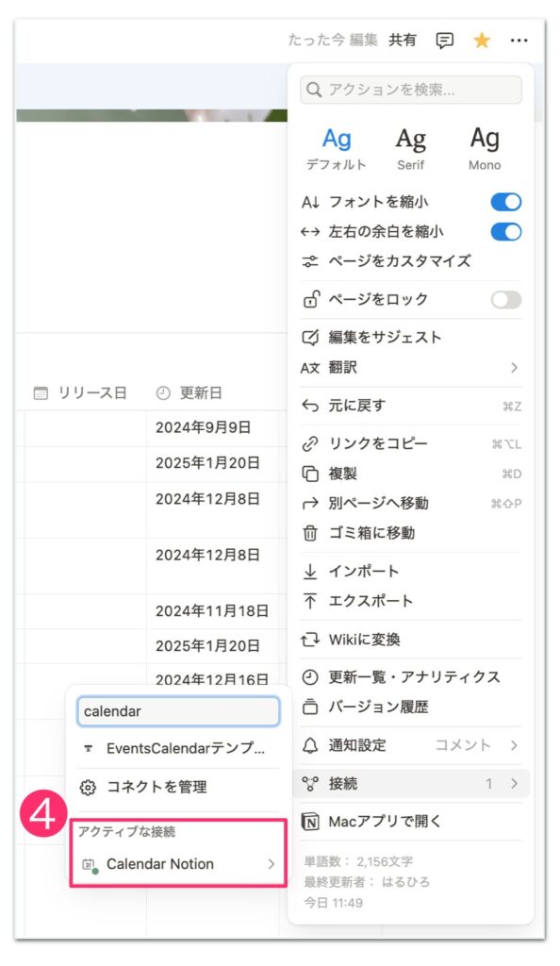Image resolution: width=560 pixels, height=966 pixels.
Task: Click the clock icon for 更新一覧・アナリティクス
Action: 310,677
